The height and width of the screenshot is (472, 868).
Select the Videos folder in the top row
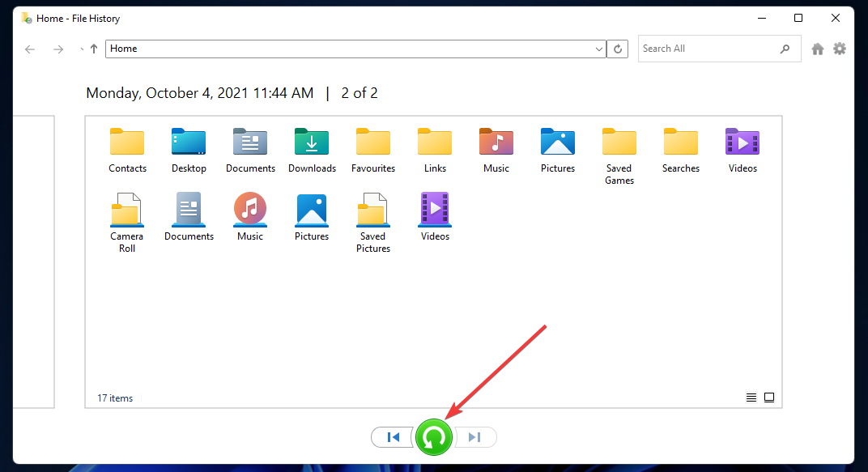pos(742,151)
